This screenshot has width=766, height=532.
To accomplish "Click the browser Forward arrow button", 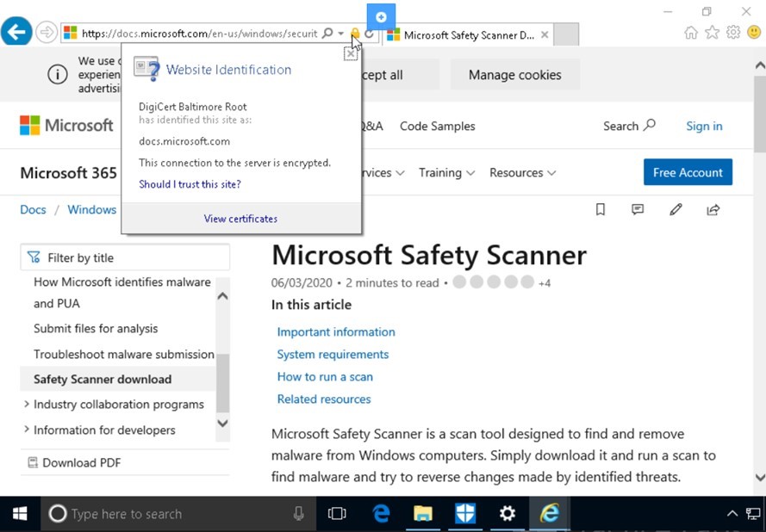I will click(47, 33).
